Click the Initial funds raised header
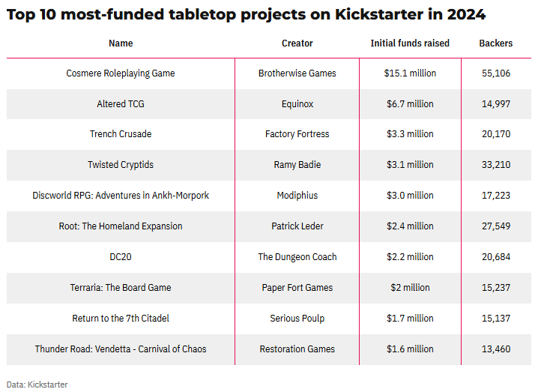The height and width of the screenshot is (392, 544). (410, 43)
